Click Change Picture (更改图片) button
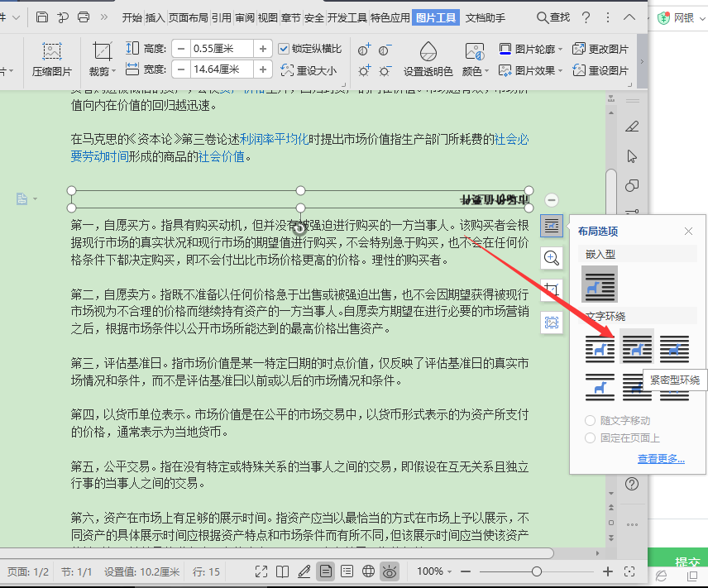 point(600,49)
